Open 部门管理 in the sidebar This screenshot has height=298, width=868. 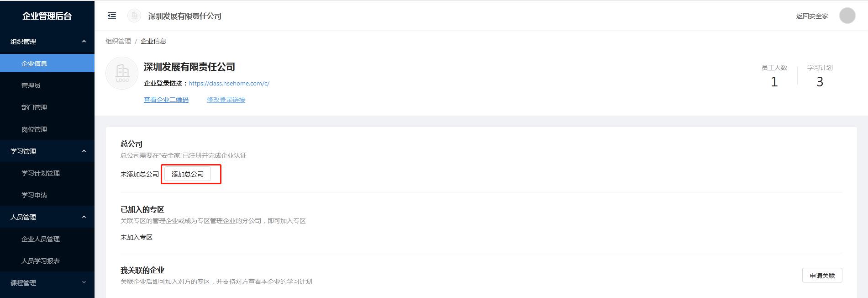[x=47, y=107]
